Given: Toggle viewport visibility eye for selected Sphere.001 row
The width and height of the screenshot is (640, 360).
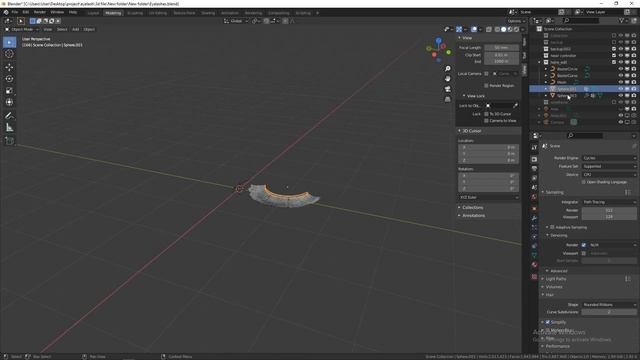Looking at the screenshot, I should tap(620, 89).
